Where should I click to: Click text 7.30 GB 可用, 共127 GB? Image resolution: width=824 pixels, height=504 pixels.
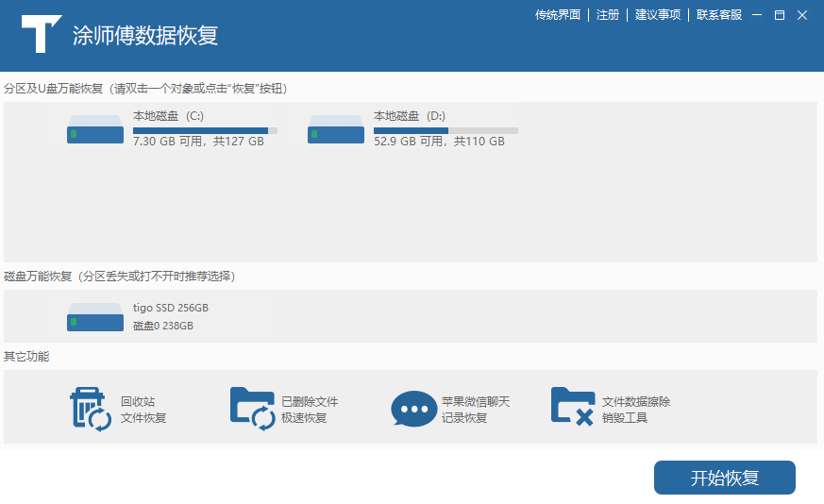(x=198, y=142)
